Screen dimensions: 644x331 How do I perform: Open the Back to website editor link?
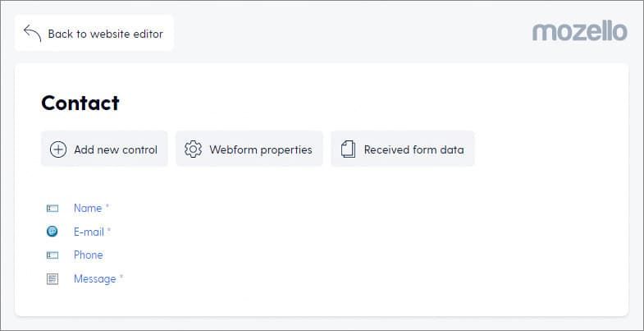[94, 34]
